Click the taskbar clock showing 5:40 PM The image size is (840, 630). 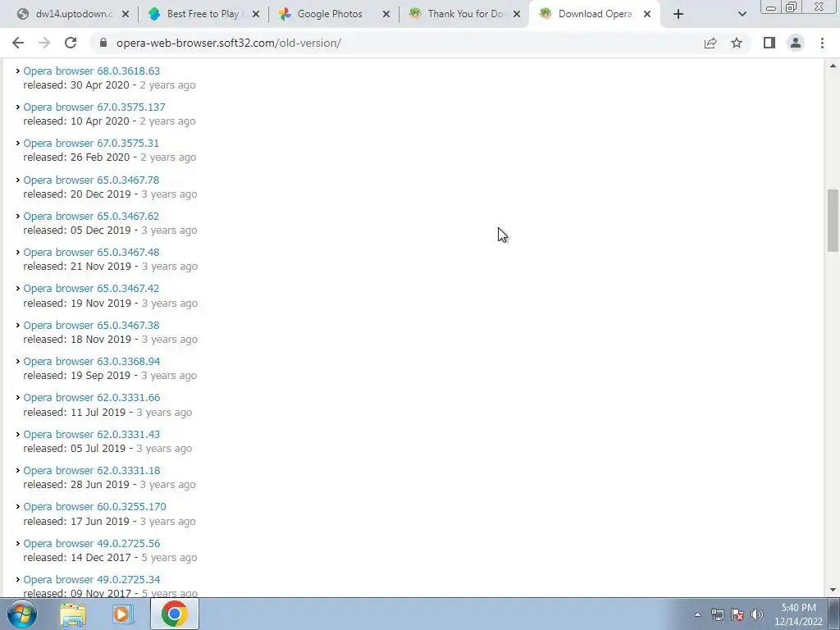(798, 614)
